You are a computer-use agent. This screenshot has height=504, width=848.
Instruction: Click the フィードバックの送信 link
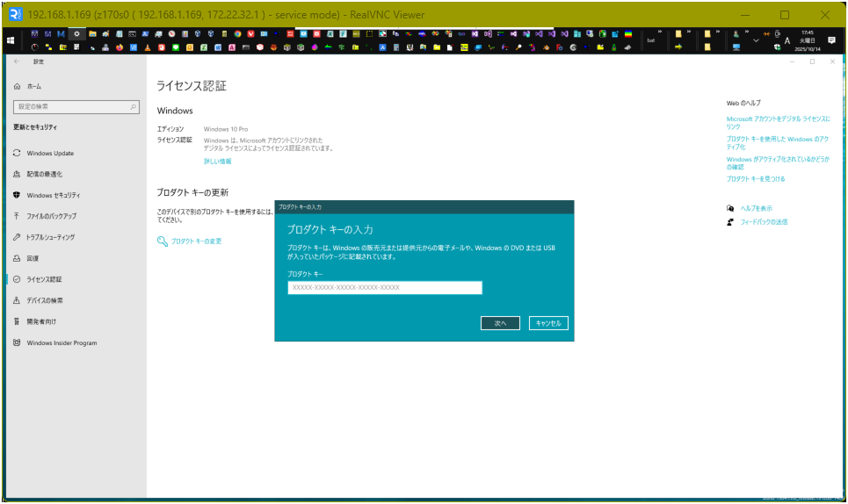click(x=764, y=222)
